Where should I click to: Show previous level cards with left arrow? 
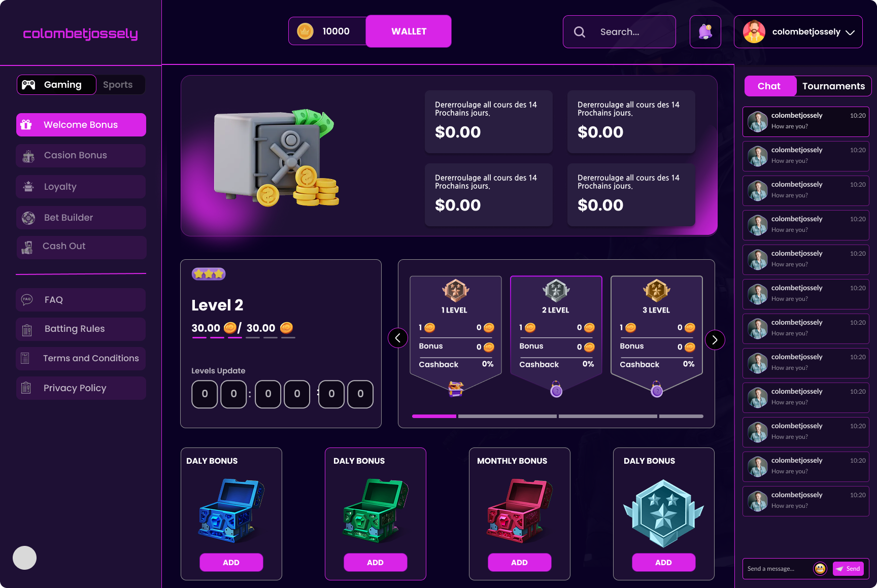[398, 338]
